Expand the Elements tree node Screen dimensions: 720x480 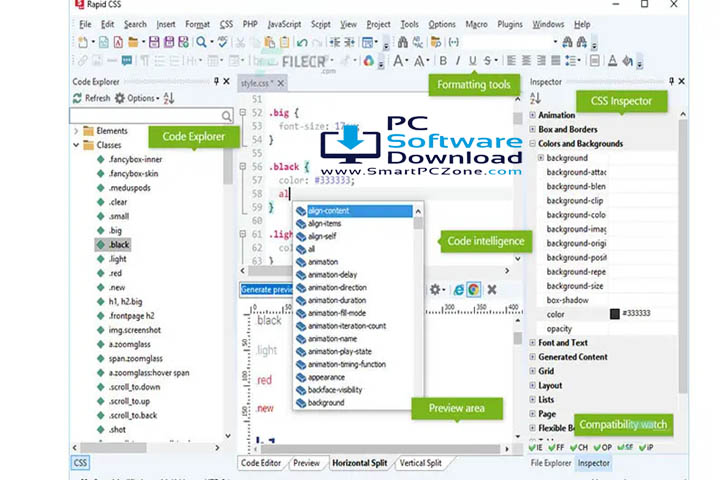pos(76,131)
